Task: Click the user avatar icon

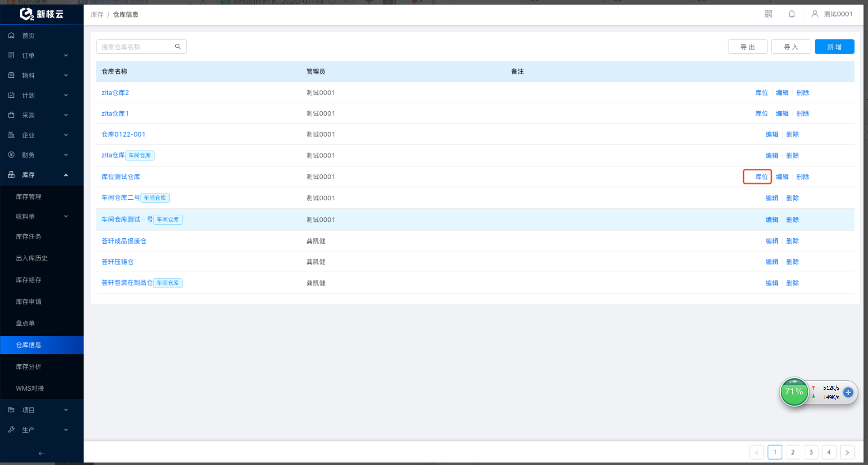Action: click(815, 14)
